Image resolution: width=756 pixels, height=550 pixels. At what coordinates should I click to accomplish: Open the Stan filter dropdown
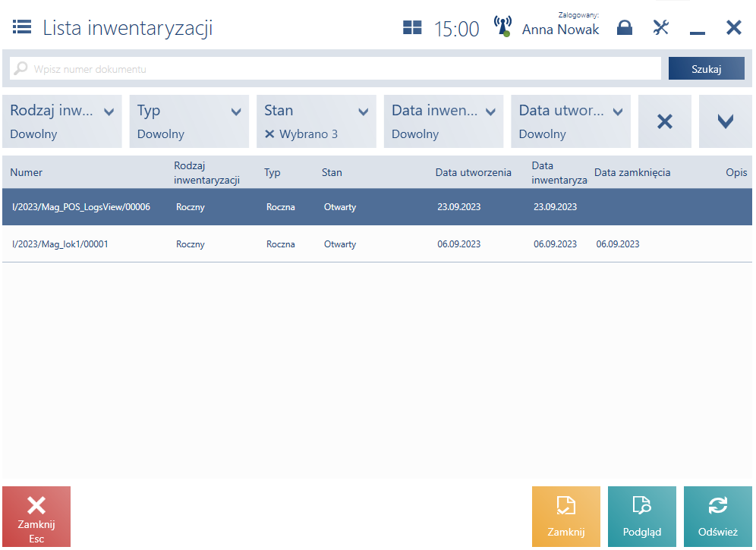317,121
